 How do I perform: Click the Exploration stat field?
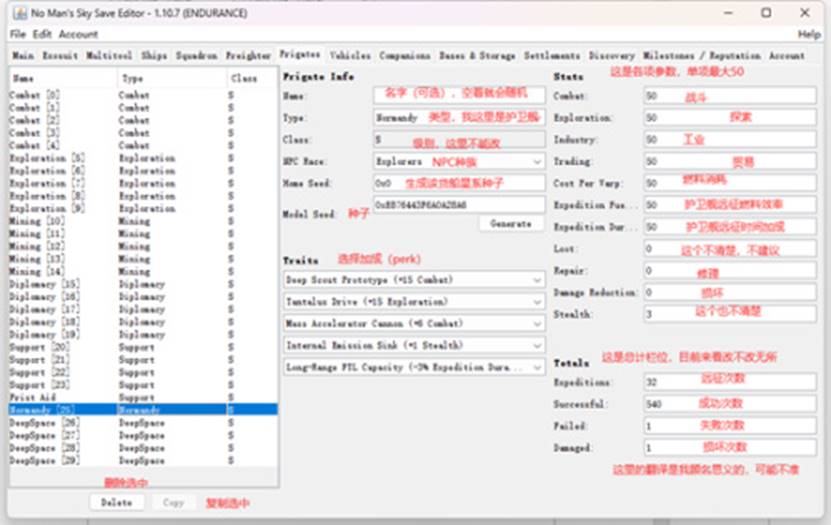(730, 118)
